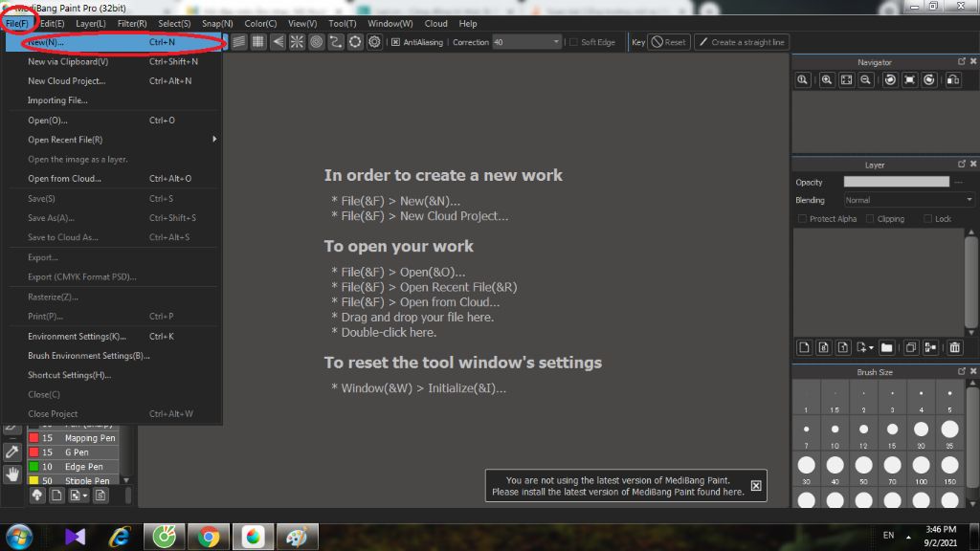Open the Window(W) menu

390,23
